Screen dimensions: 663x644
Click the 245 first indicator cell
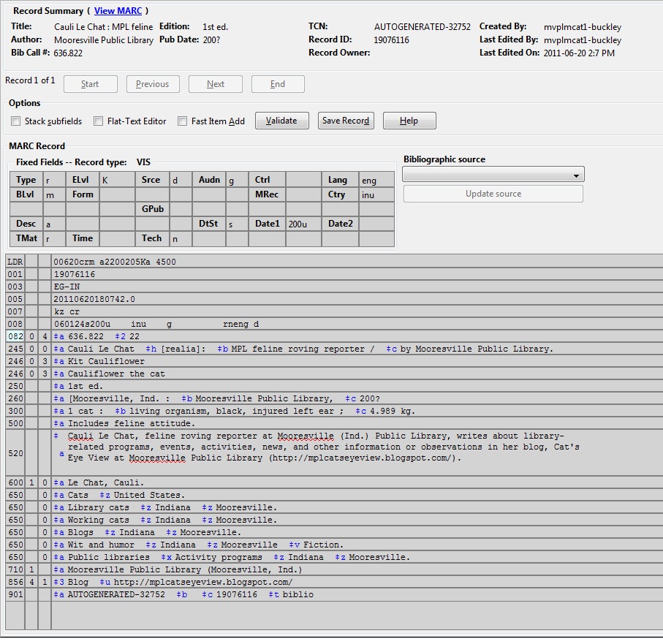[x=31, y=349]
